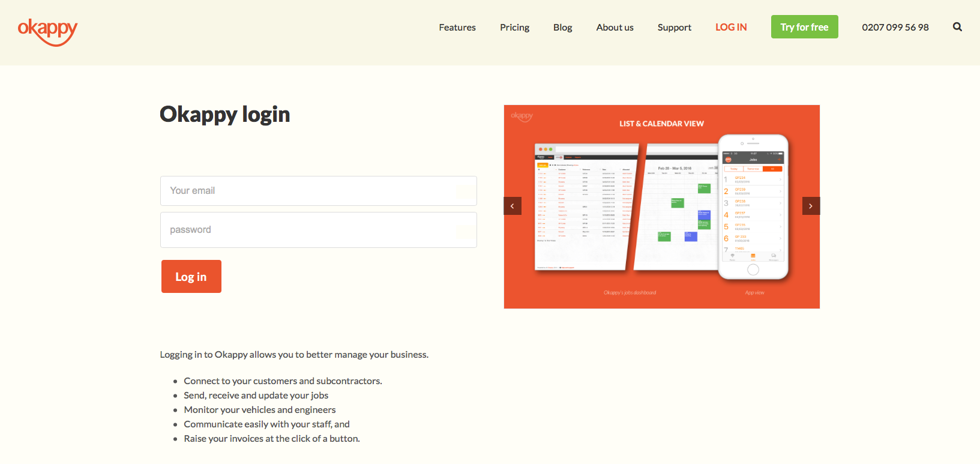The height and width of the screenshot is (464, 980).
Task: Click 'Logging in to Okappy allows you' sentence
Action: pyautogui.click(x=294, y=355)
